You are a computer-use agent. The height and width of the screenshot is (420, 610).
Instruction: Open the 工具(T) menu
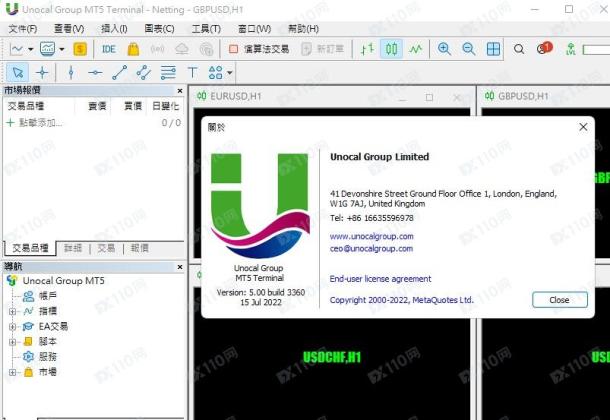point(206,29)
